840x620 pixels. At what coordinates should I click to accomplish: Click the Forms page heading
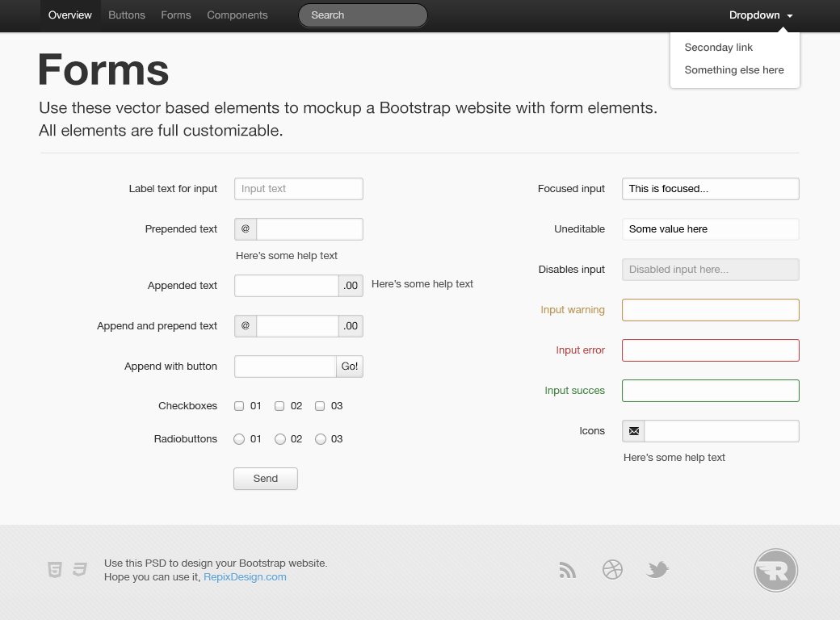103,70
